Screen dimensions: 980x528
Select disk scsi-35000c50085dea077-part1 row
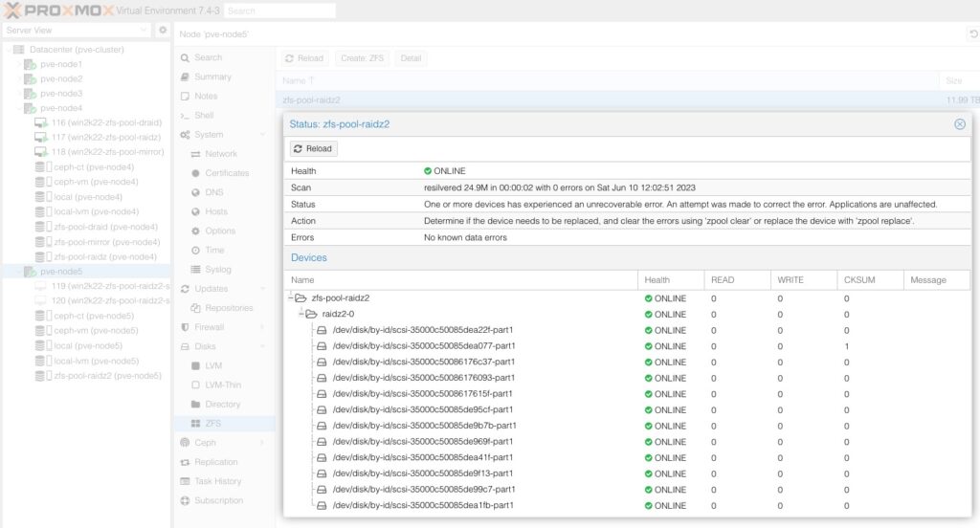point(627,346)
